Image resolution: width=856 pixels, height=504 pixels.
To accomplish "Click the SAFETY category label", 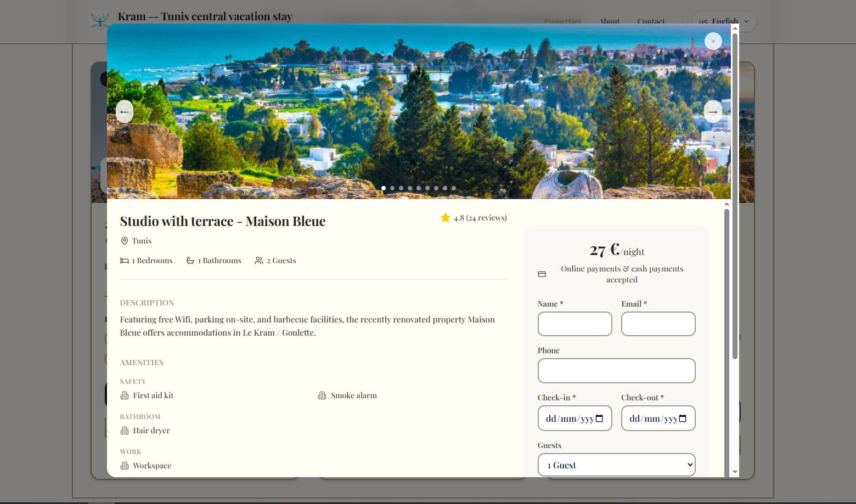I will (x=133, y=382).
